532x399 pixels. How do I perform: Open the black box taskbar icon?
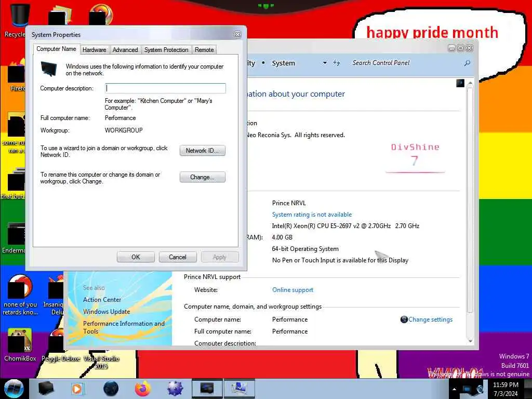[x=46, y=389]
